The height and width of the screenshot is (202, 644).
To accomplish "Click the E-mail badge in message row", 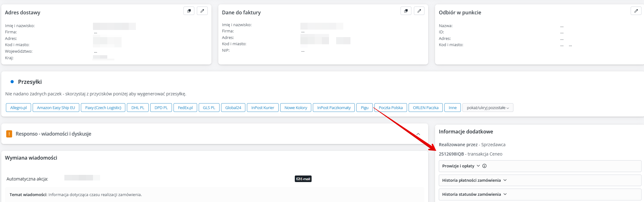I will 303,179.
